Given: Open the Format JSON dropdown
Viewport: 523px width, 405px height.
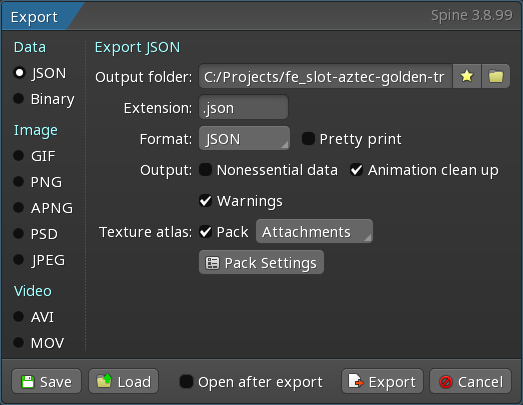Looking at the screenshot, I should tap(244, 138).
